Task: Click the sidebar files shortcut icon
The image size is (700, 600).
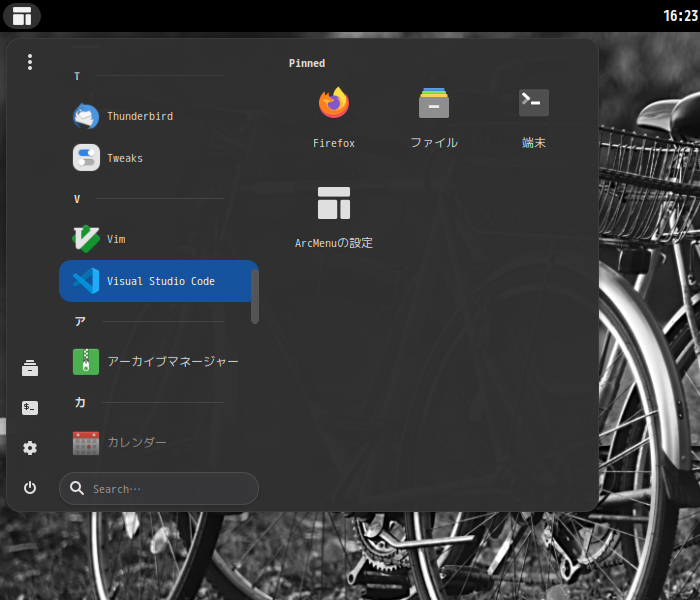Action: (x=30, y=368)
